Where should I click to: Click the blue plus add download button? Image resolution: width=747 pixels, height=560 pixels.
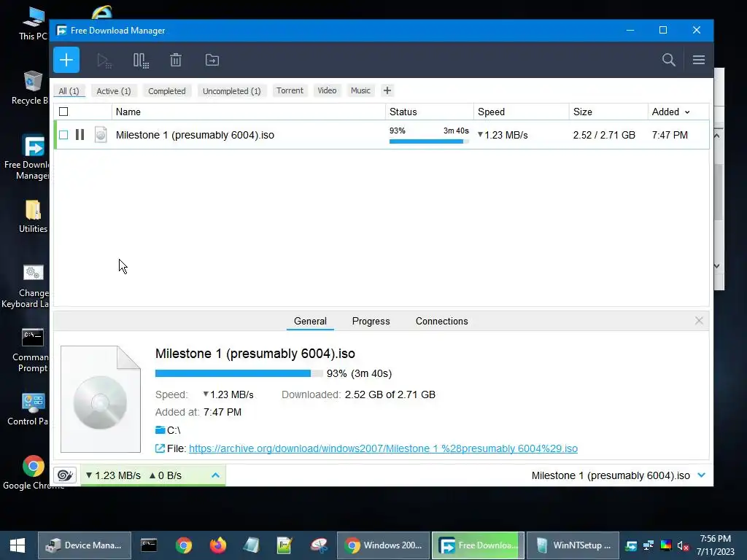(x=66, y=60)
